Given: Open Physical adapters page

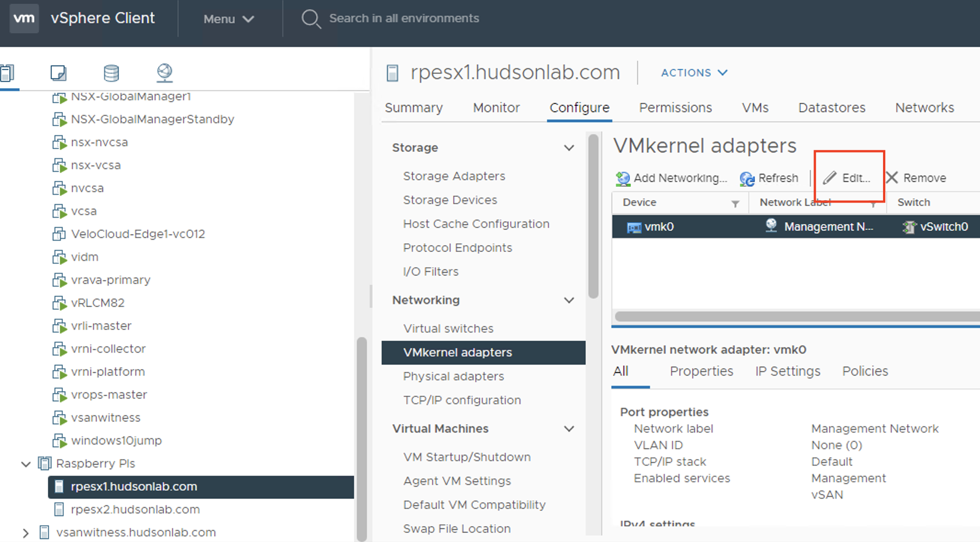Looking at the screenshot, I should tap(453, 377).
